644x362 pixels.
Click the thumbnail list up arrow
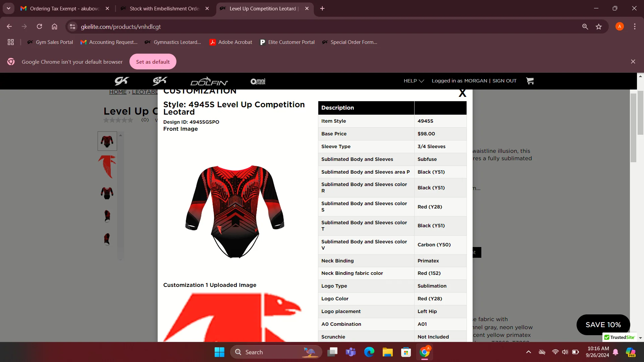point(120,135)
